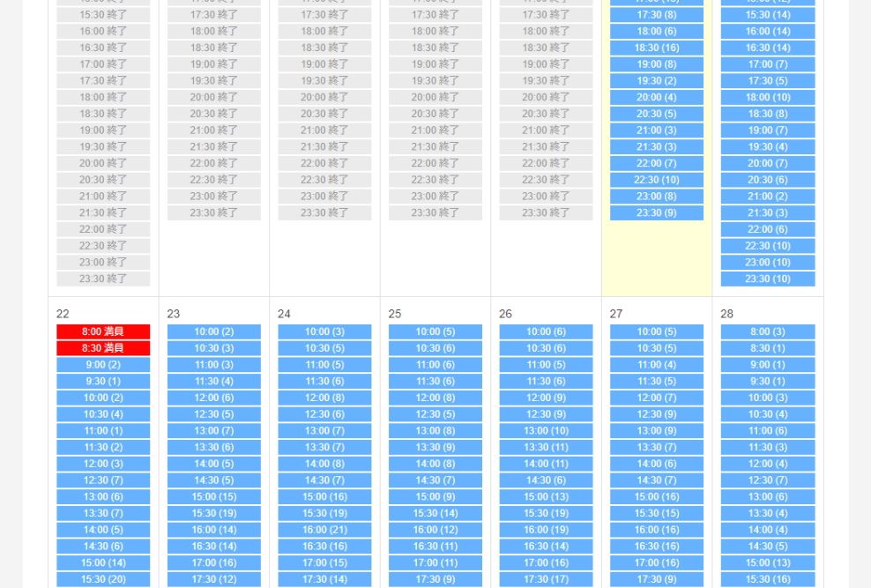The width and height of the screenshot is (871, 588).
Task: Choose the 18:00 (10) time slot
Action: point(768,97)
